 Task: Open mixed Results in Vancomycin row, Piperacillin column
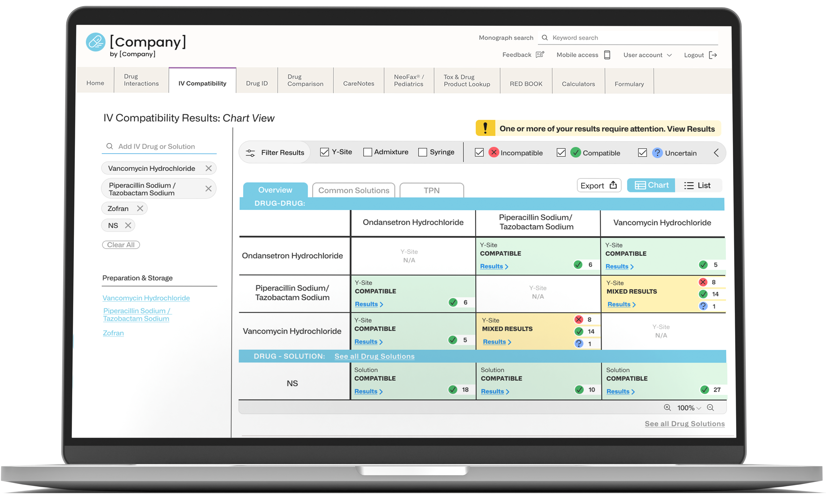click(497, 342)
